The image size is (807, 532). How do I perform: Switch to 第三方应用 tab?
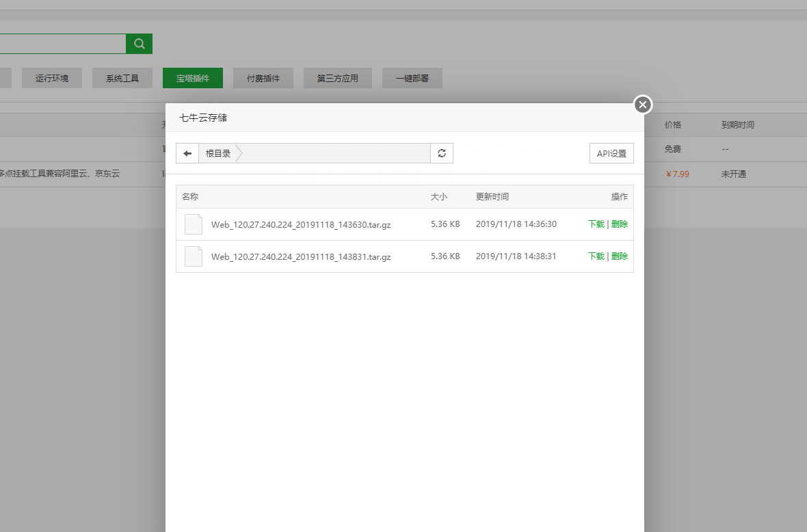tap(338, 78)
